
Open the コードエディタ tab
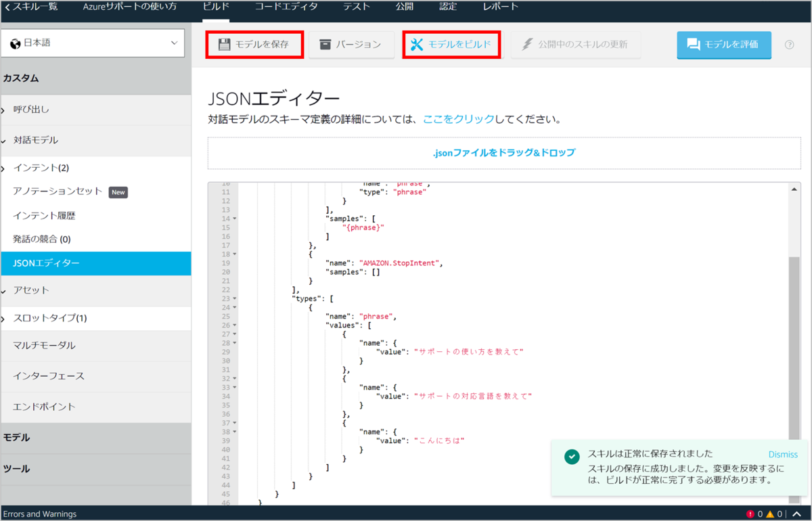[286, 7]
